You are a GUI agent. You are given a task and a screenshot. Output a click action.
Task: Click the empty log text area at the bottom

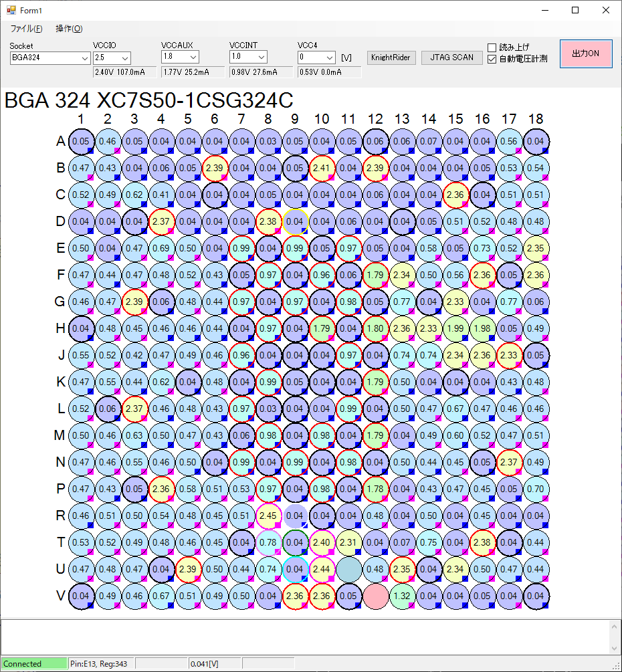(304, 637)
